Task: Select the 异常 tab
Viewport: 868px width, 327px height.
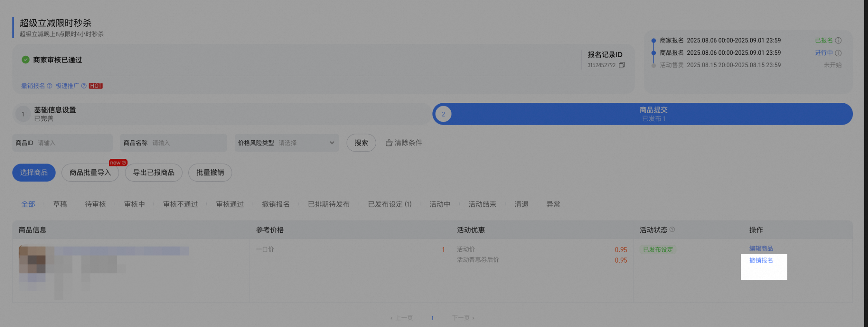Action: point(553,204)
